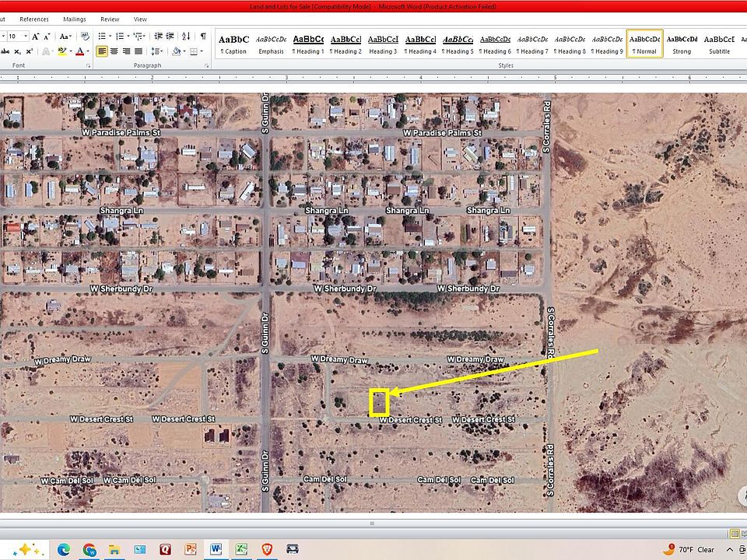
Task: Toggle Justify alignment
Action: pos(139,51)
